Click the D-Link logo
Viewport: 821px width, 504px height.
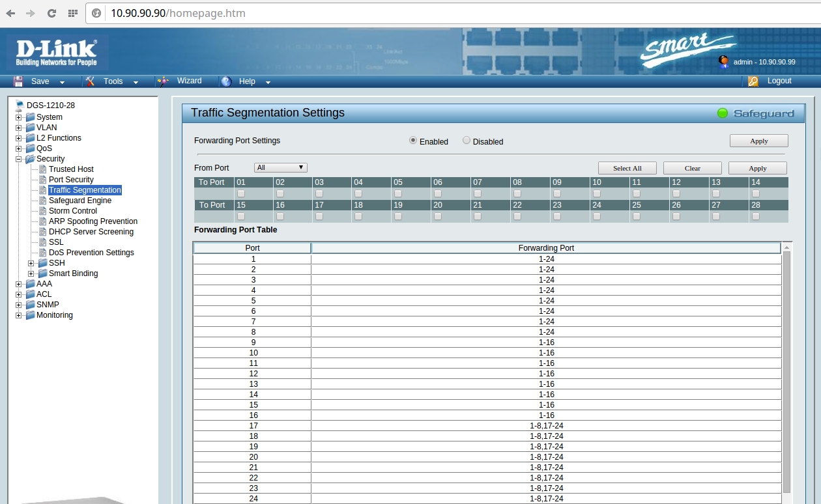click(57, 53)
